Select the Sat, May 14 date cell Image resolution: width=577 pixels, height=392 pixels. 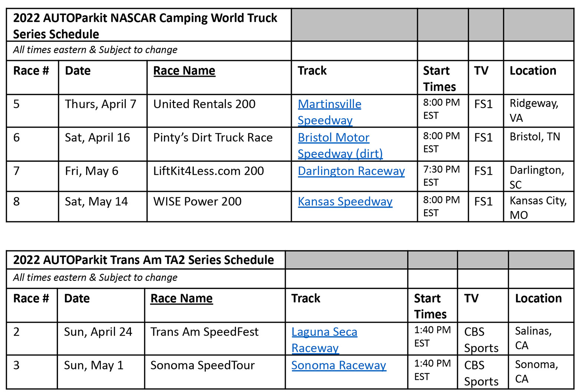(96, 201)
